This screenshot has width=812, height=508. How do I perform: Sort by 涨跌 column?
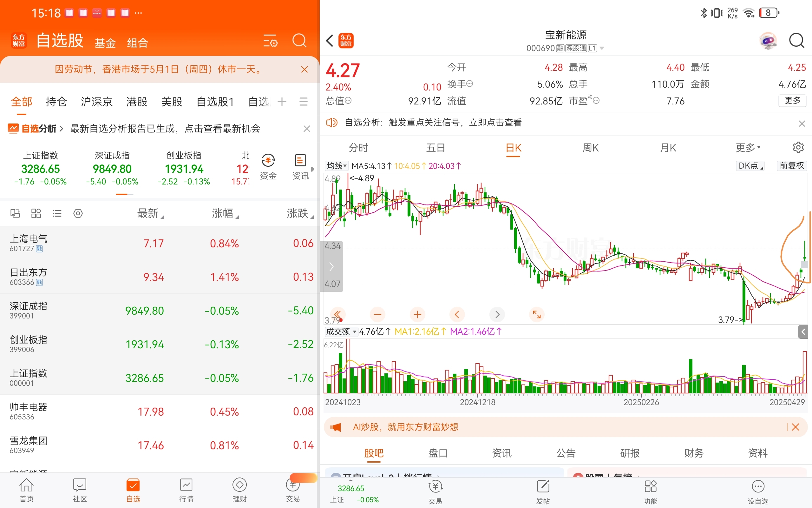(300, 213)
